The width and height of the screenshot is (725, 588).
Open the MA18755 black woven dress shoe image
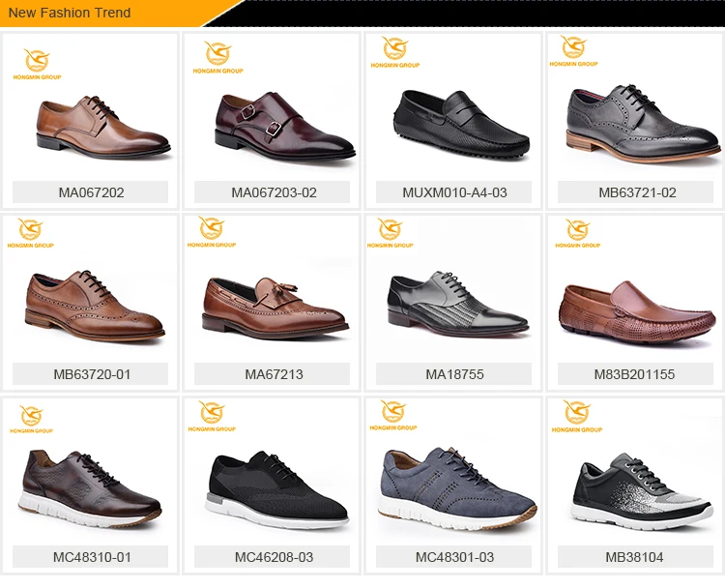[x=458, y=304]
